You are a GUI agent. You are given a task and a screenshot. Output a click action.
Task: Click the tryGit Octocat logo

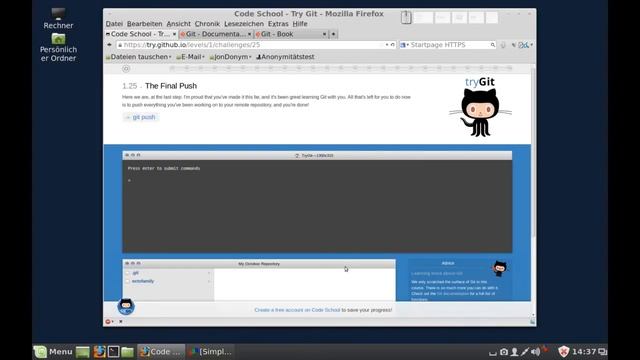tap(480, 107)
